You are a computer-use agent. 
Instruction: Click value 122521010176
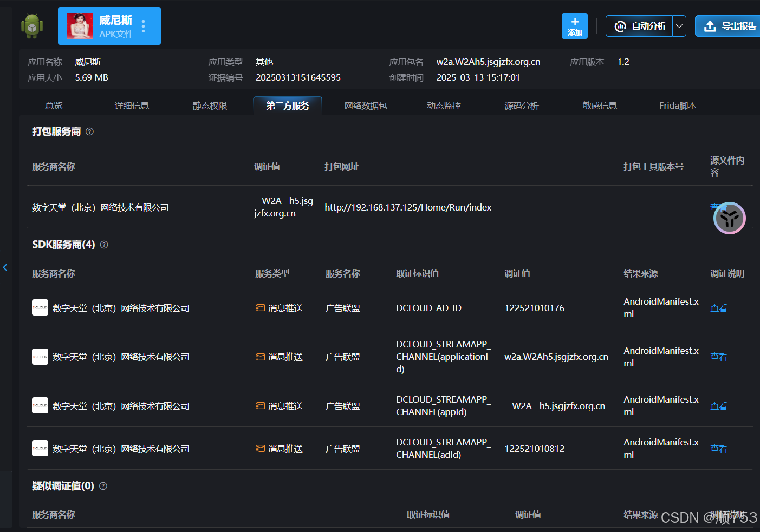pyautogui.click(x=535, y=308)
